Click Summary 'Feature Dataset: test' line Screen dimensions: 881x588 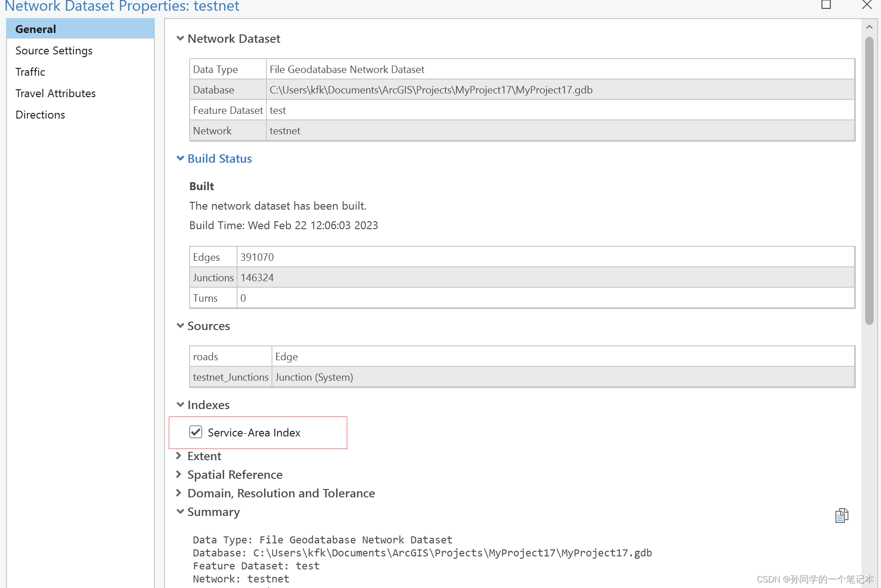(x=256, y=566)
